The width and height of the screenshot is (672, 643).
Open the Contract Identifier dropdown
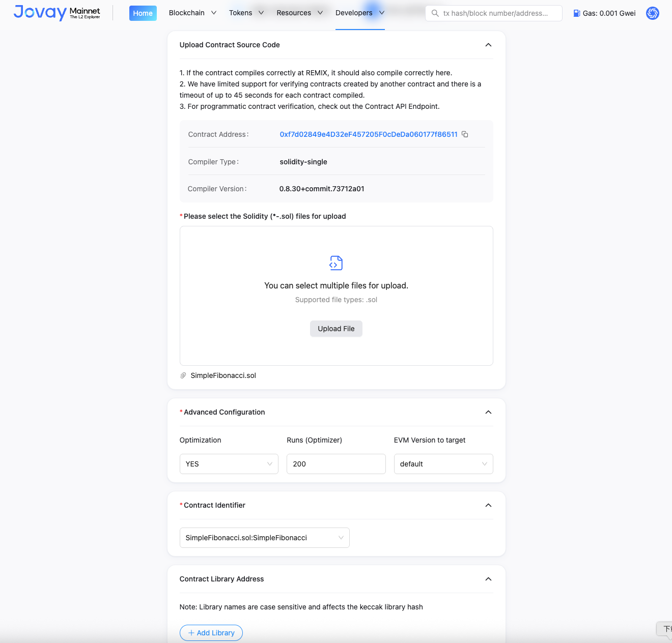click(264, 538)
